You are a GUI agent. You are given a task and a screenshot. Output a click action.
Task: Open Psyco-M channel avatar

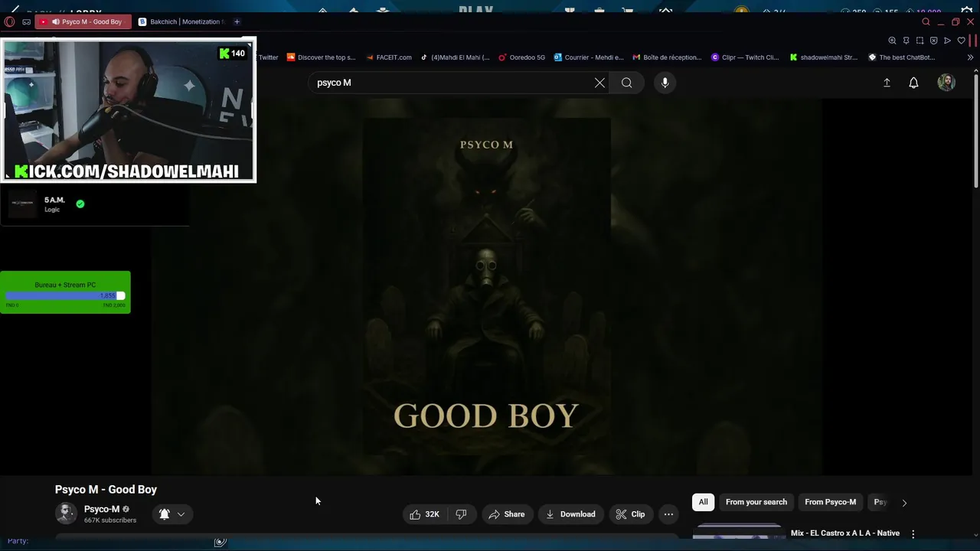coord(66,514)
